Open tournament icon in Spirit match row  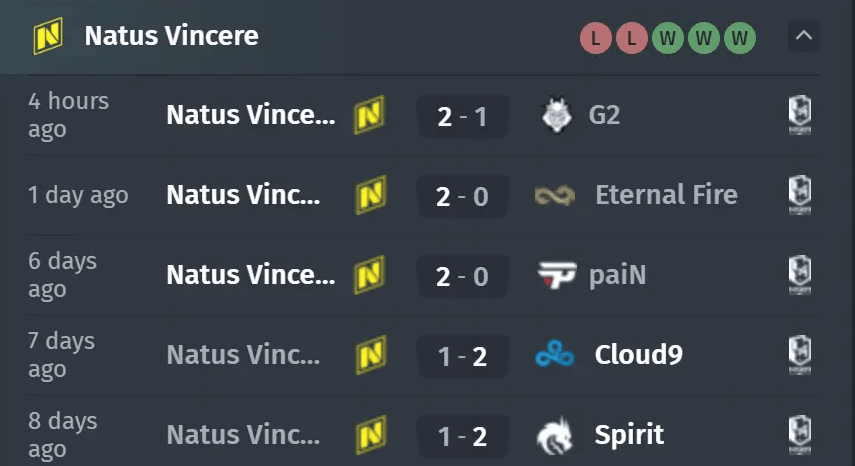point(799,434)
